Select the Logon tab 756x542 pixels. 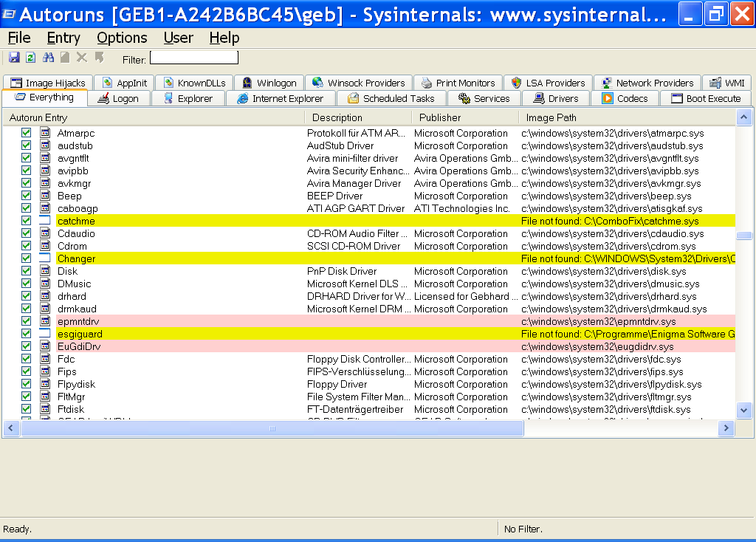tap(118, 98)
